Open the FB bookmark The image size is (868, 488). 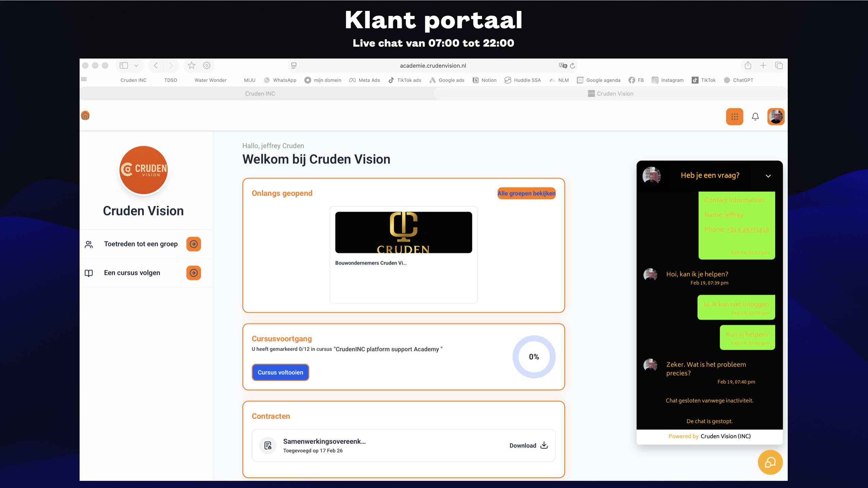click(636, 80)
